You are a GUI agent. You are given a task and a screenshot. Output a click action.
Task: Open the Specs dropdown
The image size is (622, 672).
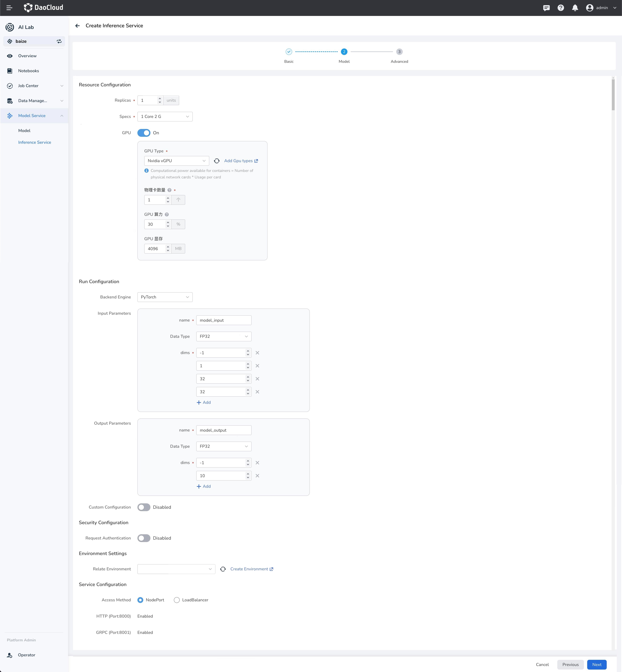(x=165, y=116)
